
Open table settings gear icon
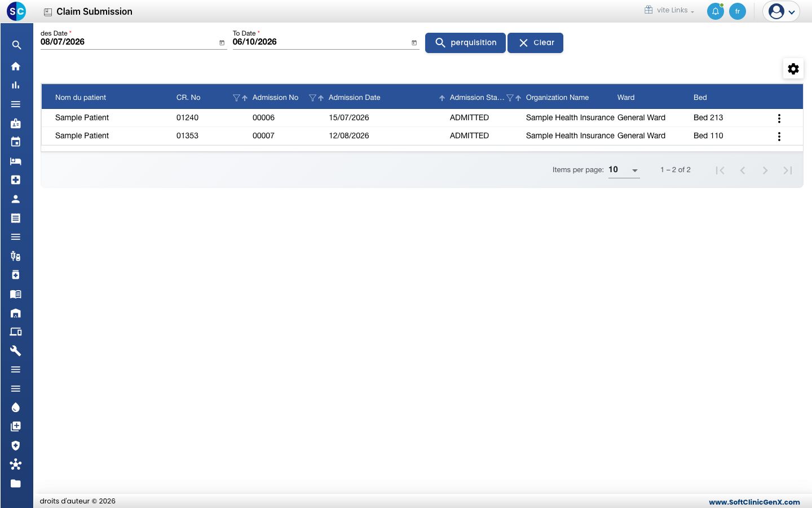793,69
